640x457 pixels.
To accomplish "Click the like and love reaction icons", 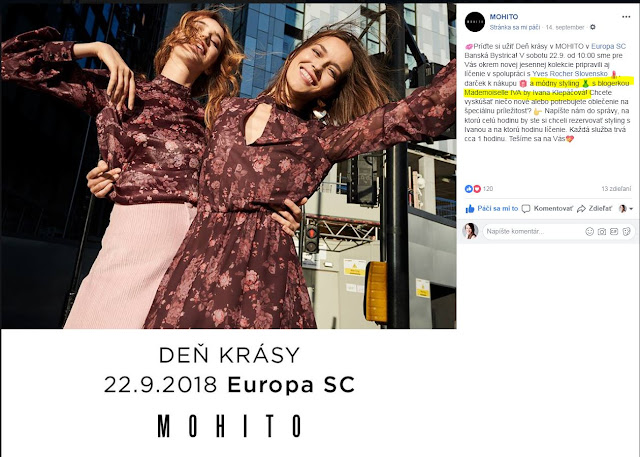I will point(473,189).
